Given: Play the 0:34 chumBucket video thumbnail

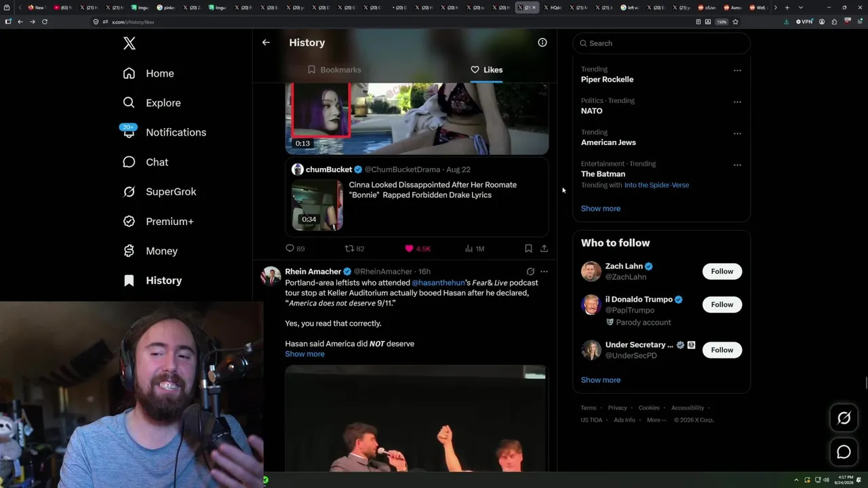Looking at the screenshot, I should [317, 205].
